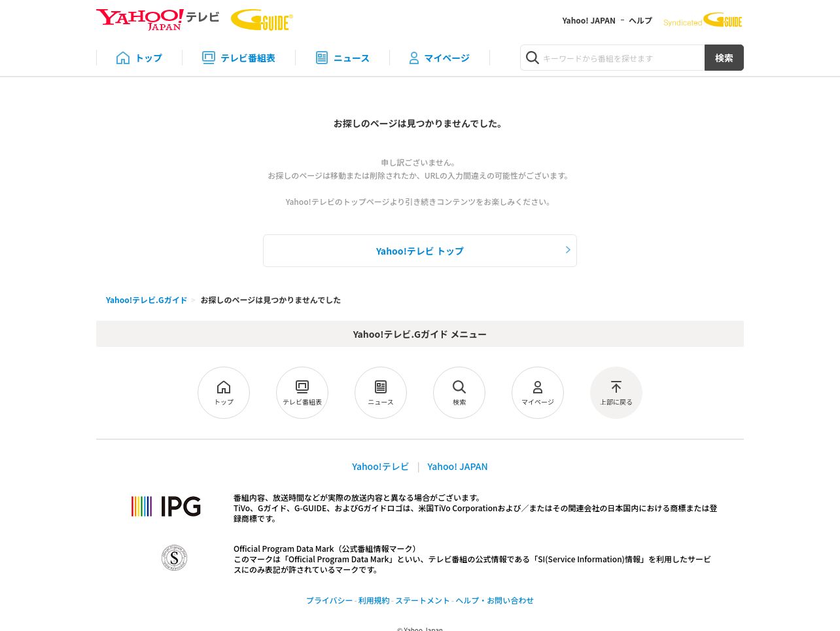Viewport: 840px width, 631px height.
Task: Click the person icon for マイページ in the top navigation
Action: (414, 58)
